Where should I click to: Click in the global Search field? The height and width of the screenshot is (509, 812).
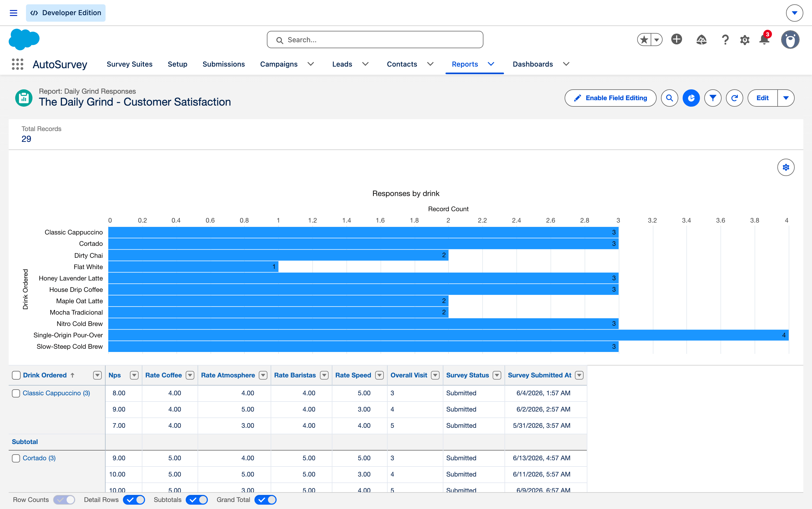click(x=375, y=40)
